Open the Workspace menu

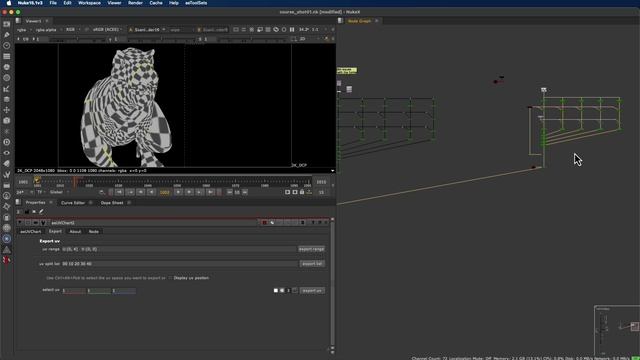click(89, 3)
